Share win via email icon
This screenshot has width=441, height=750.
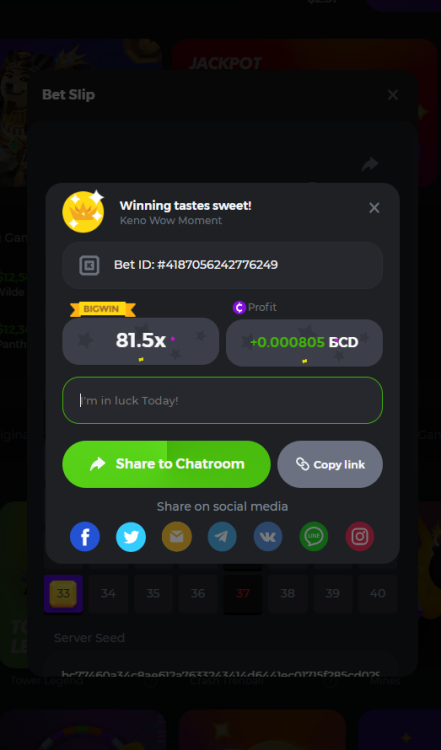176,537
